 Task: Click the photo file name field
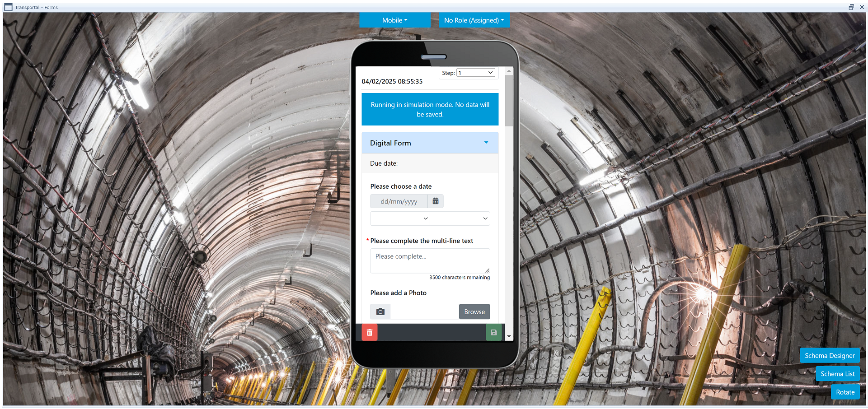pos(425,312)
